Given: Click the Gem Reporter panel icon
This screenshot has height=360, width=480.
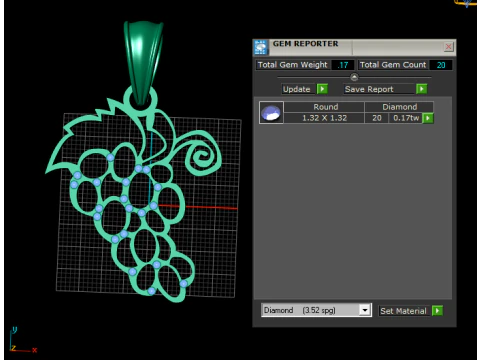Looking at the screenshot, I should [261, 47].
